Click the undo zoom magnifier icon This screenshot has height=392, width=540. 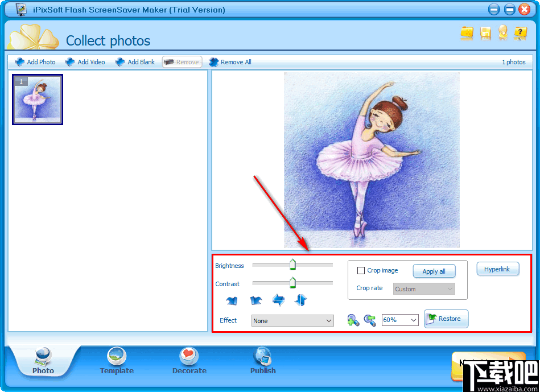click(370, 320)
